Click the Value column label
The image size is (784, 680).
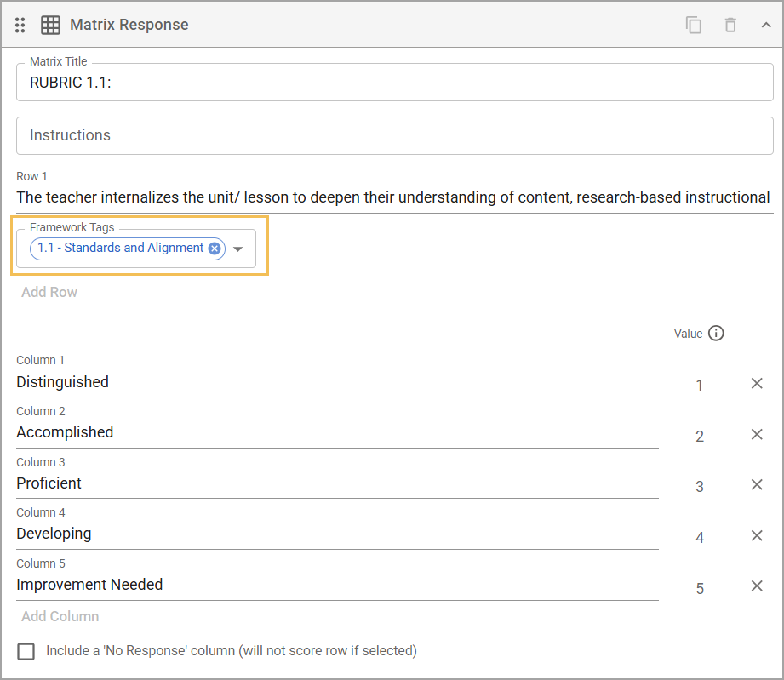[x=688, y=334]
